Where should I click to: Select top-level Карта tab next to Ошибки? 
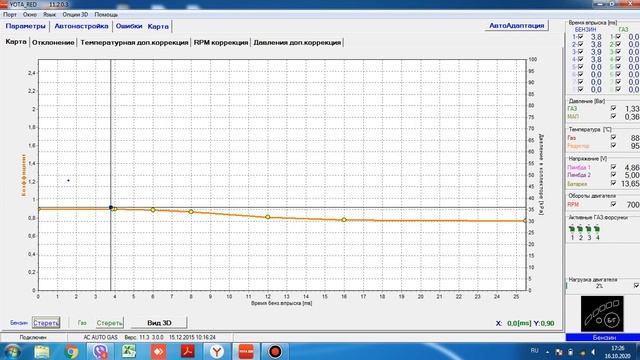coord(158,26)
